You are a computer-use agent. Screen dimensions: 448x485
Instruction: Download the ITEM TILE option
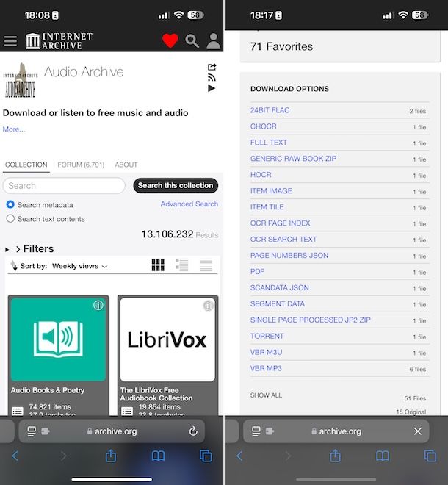[x=267, y=207]
